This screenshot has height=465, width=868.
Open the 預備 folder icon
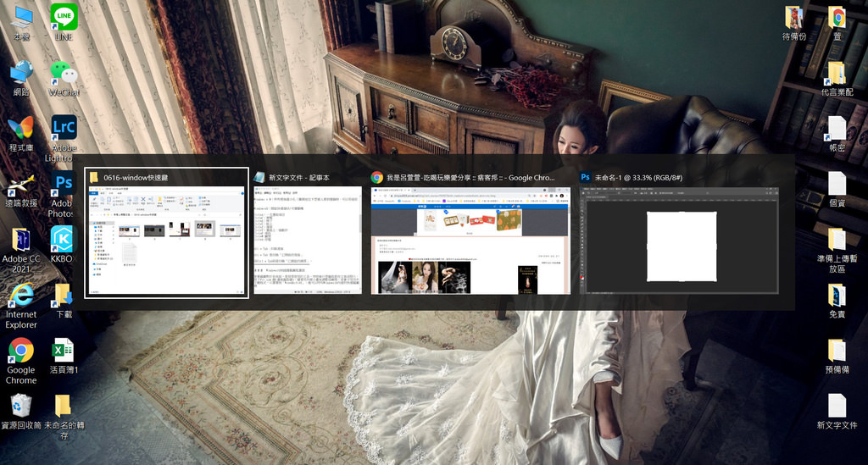pos(837,356)
